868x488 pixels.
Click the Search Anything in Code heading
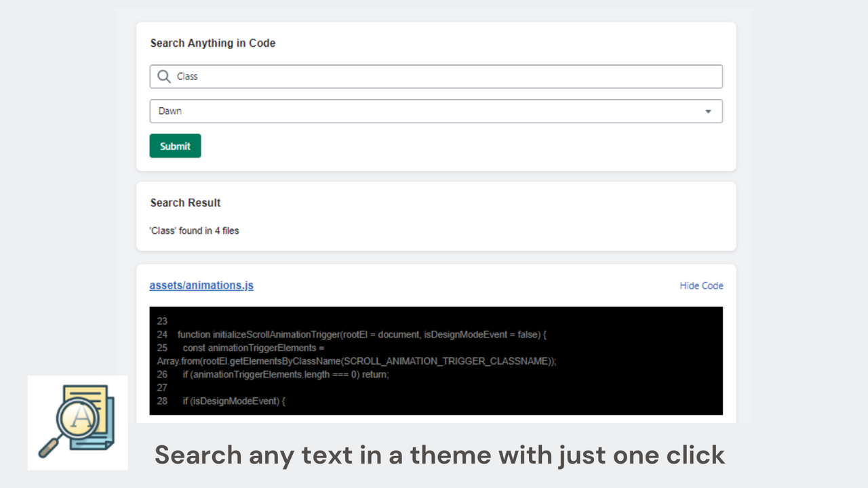(x=213, y=43)
